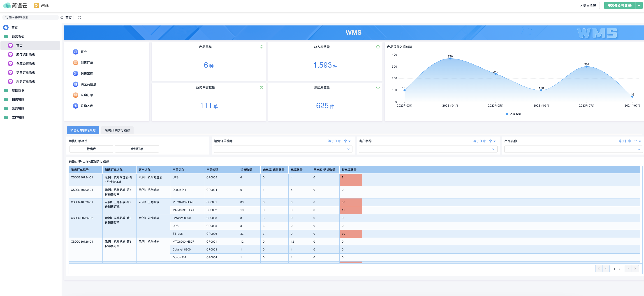Click the 供应商信息 shortcut icon

coord(75,84)
